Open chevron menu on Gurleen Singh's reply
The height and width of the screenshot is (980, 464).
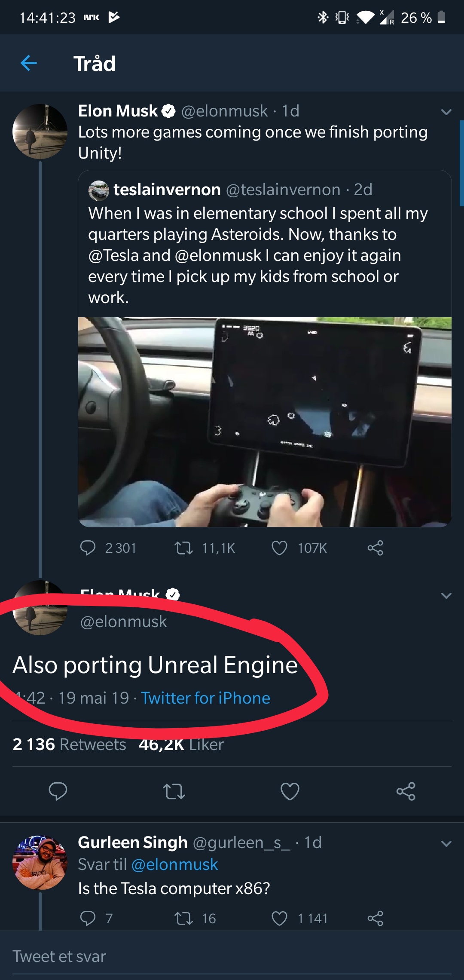(x=446, y=844)
